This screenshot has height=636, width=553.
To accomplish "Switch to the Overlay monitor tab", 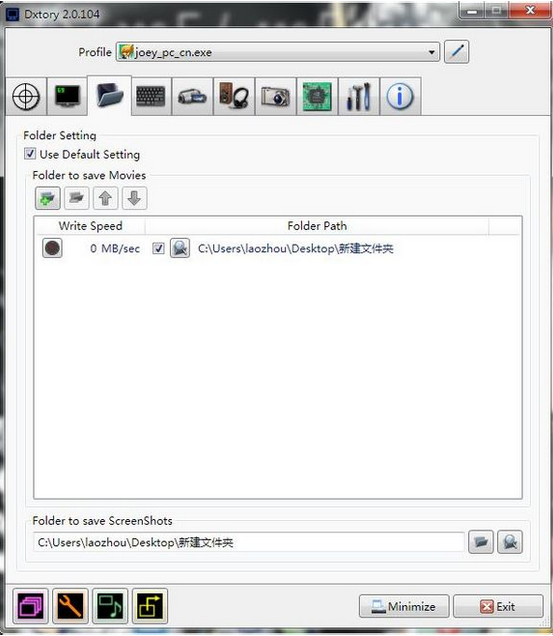I will [x=67, y=97].
